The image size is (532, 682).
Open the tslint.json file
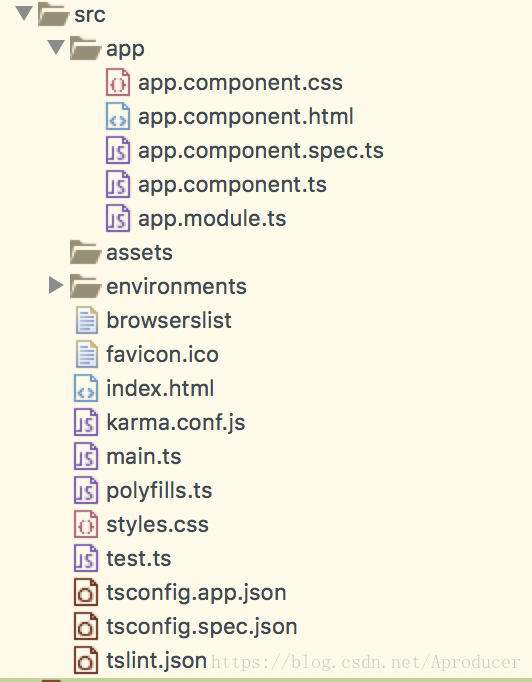pyautogui.click(x=157, y=661)
